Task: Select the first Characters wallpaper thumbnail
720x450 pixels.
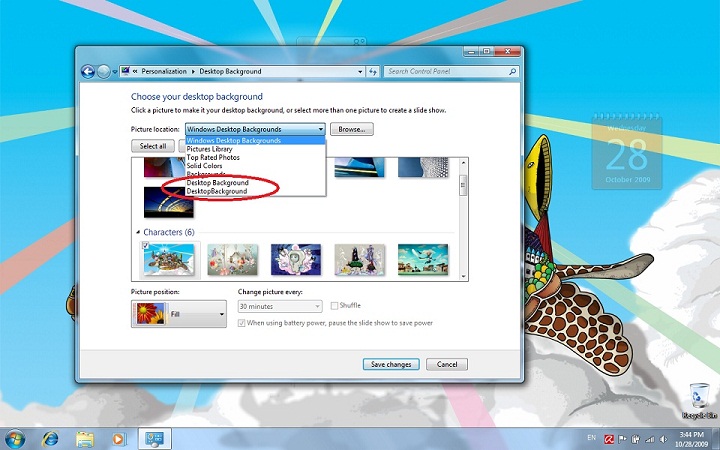Action: pyautogui.click(x=169, y=259)
